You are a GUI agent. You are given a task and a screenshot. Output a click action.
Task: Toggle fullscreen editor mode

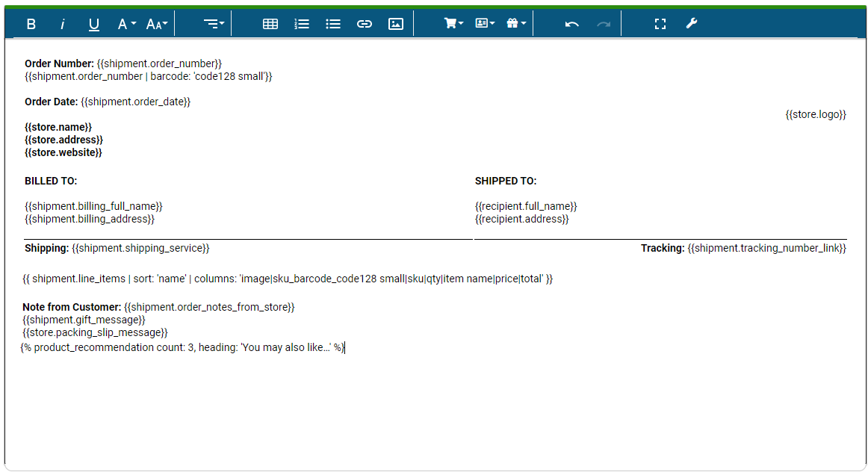click(x=660, y=24)
